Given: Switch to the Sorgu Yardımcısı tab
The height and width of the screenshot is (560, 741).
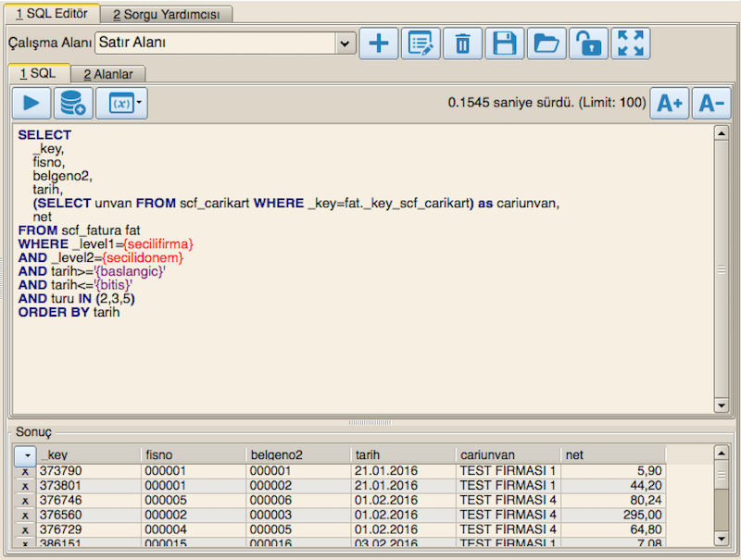Looking at the screenshot, I should [167, 14].
